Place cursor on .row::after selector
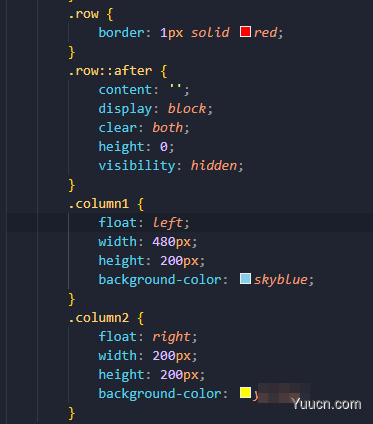Screen dimensions: 373x424 tap(110, 71)
